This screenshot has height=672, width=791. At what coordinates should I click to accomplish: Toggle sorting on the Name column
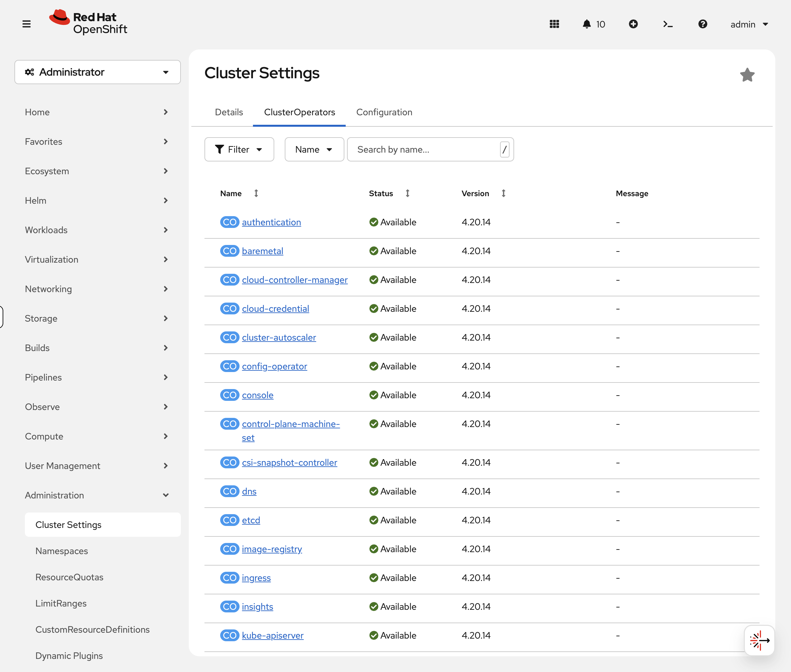(256, 193)
